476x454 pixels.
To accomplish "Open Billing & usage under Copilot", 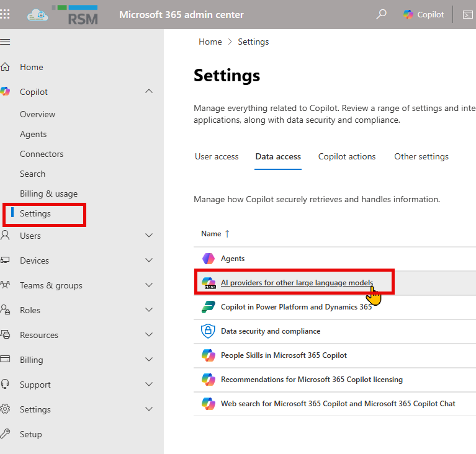I will (x=48, y=194).
